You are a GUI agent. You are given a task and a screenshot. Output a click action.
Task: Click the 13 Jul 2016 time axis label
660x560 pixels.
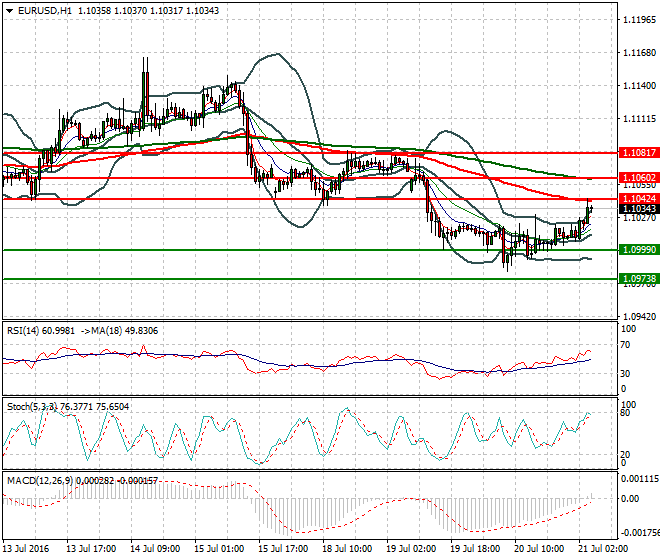coord(26,549)
